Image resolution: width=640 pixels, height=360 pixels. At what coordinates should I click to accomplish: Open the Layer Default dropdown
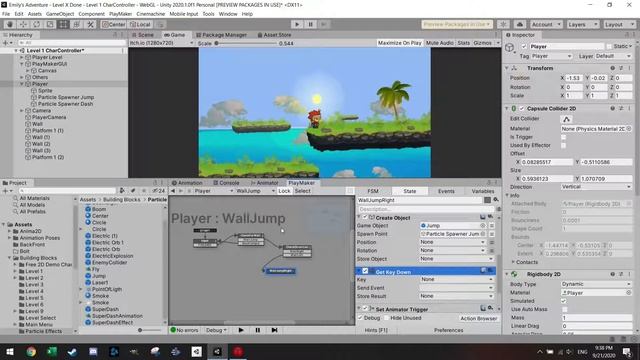click(613, 56)
